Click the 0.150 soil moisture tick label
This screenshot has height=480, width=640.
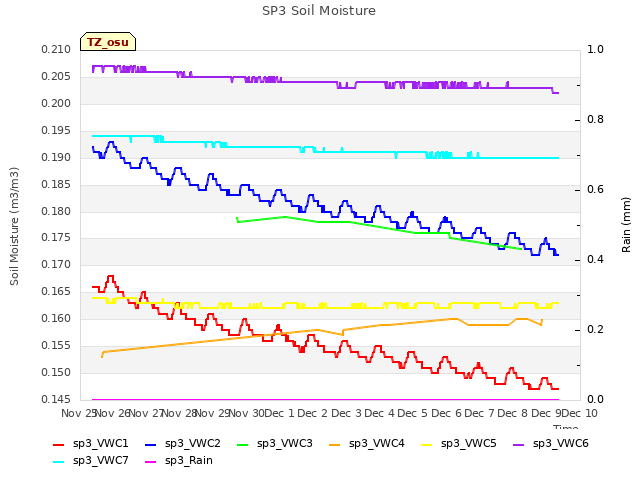click(x=56, y=372)
